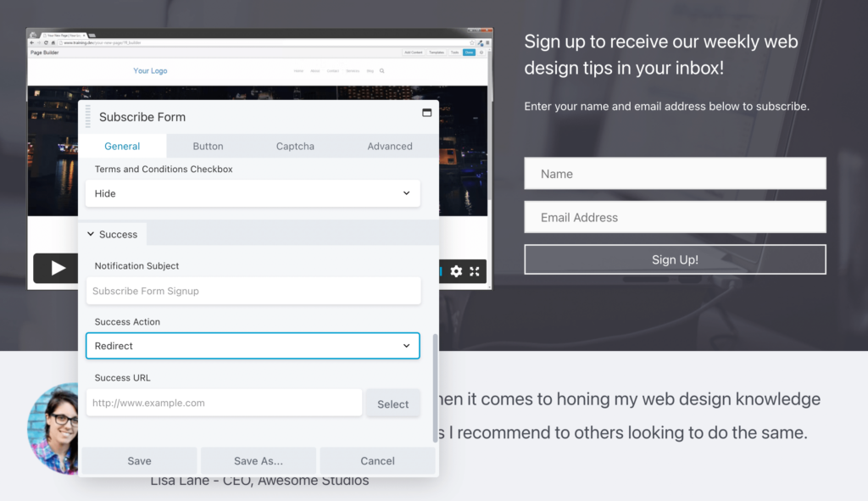
Task: Open Terms and Conditions Checkbox dropdown
Action: [253, 193]
